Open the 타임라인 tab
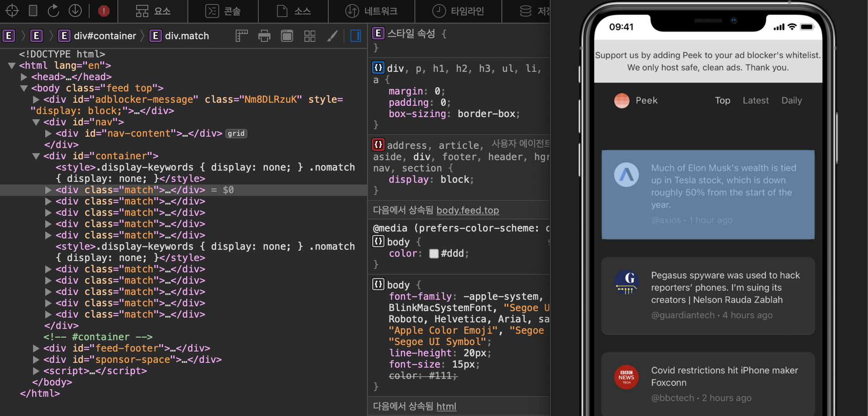Viewport: 868px width, 416px height. point(458,11)
